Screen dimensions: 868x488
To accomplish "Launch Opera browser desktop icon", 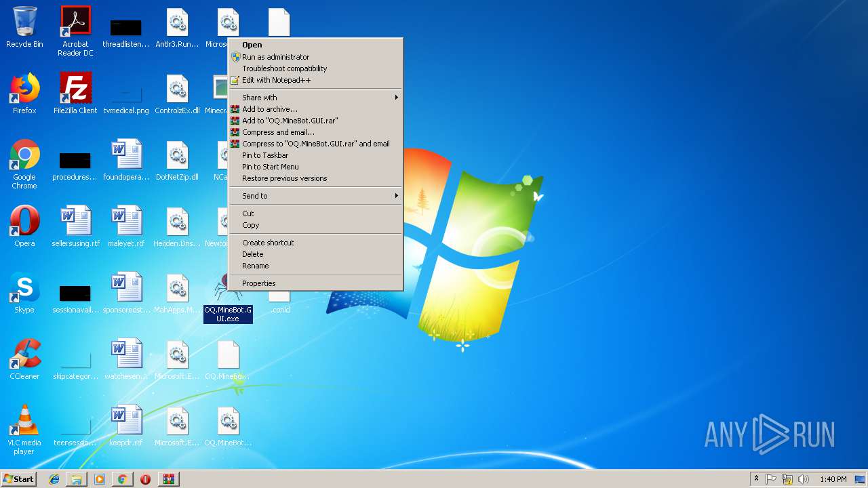I will (x=24, y=226).
